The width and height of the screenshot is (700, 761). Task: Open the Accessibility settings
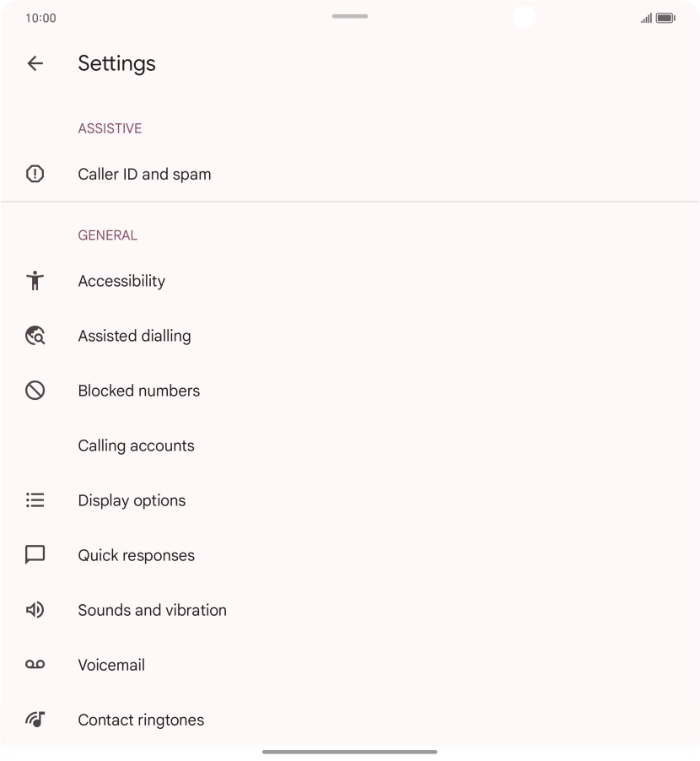click(x=121, y=281)
